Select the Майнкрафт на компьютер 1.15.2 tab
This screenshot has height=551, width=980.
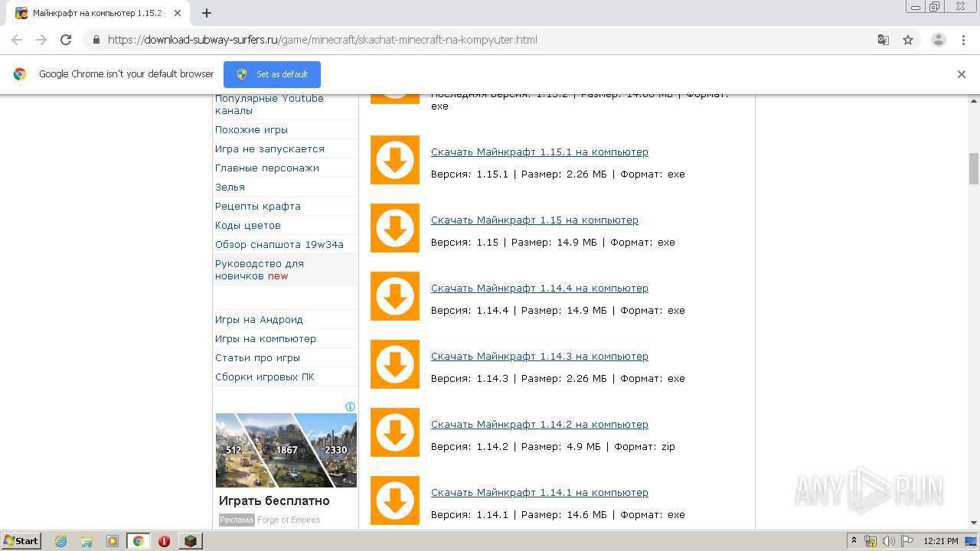(x=98, y=13)
